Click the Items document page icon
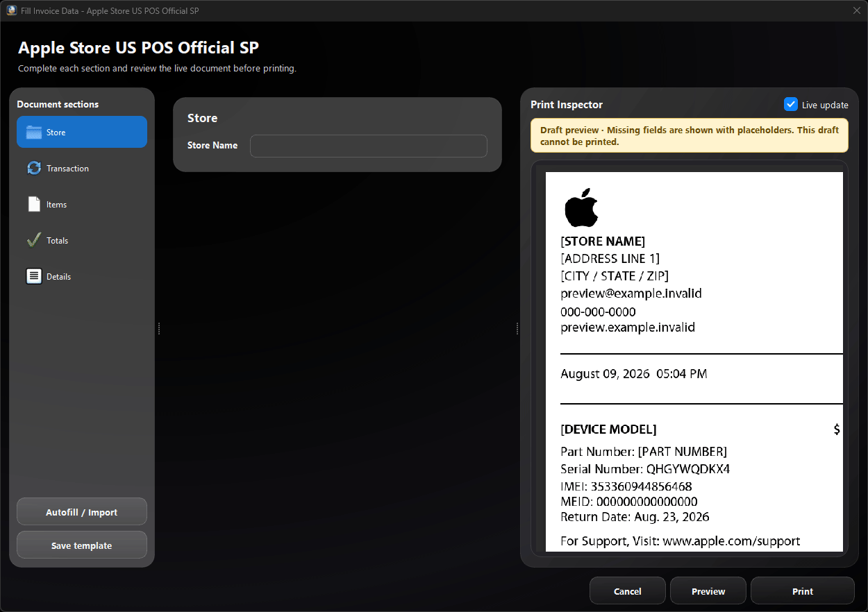This screenshot has height=612, width=868. point(34,204)
